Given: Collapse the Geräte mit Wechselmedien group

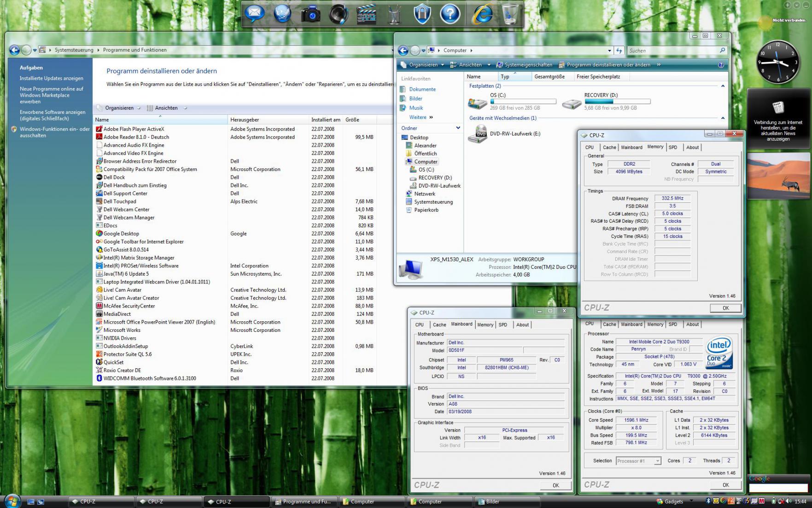Looking at the screenshot, I should (x=723, y=118).
